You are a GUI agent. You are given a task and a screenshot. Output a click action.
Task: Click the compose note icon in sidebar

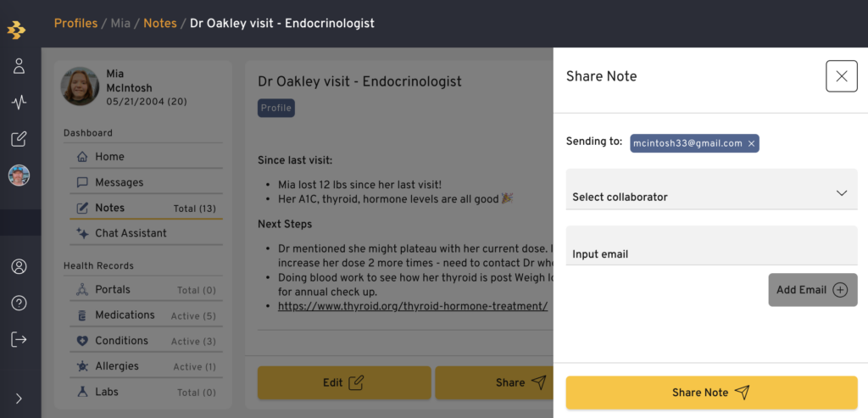(x=19, y=139)
